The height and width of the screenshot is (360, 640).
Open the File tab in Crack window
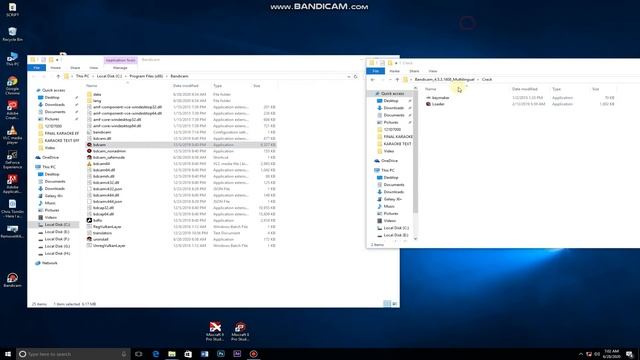point(376,71)
